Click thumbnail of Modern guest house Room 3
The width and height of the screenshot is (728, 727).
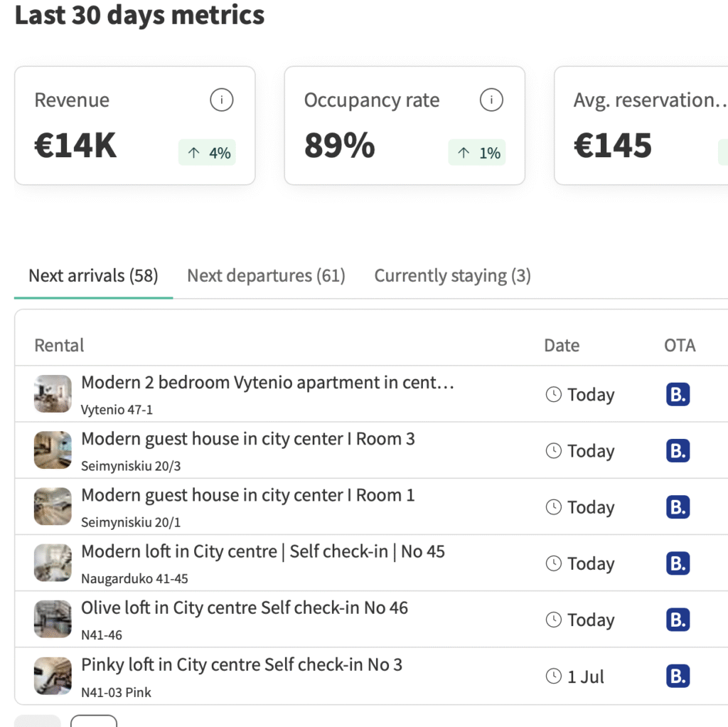[53, 450]
